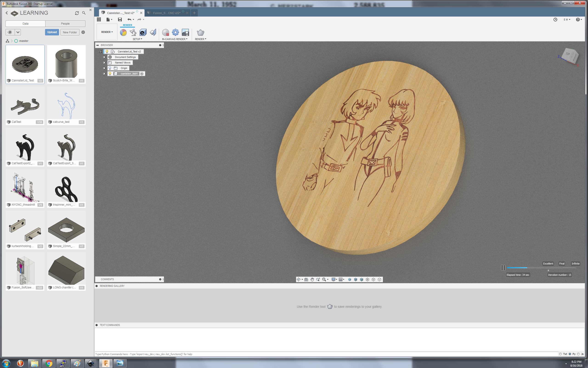Click the render quality progress slider
The image size is (588, 368).
(x=541, y=268)
